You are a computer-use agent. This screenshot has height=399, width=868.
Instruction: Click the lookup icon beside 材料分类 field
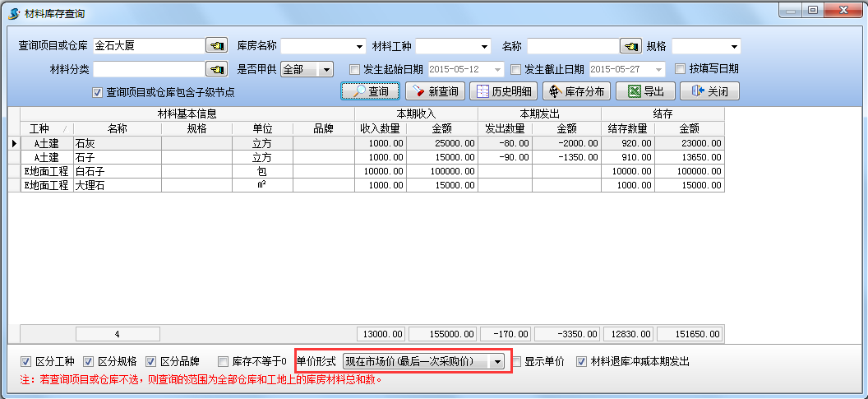pyautogui.click(x=216, y=69)
